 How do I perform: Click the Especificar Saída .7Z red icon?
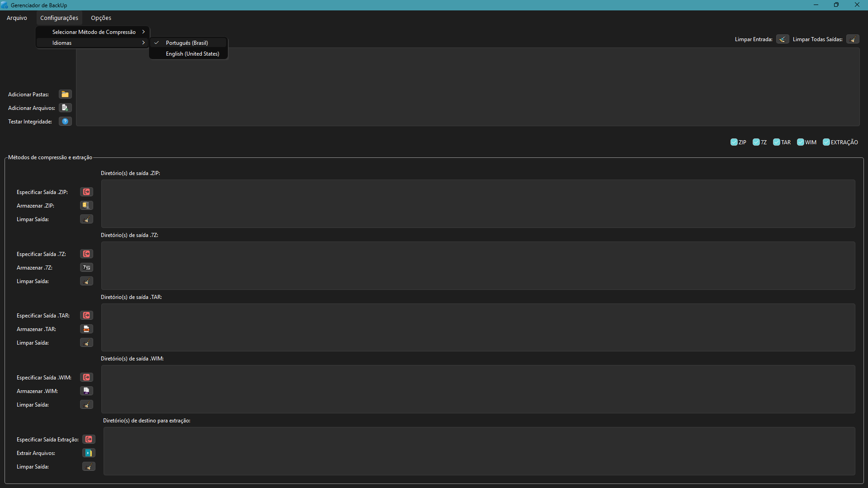click(86, 254)
